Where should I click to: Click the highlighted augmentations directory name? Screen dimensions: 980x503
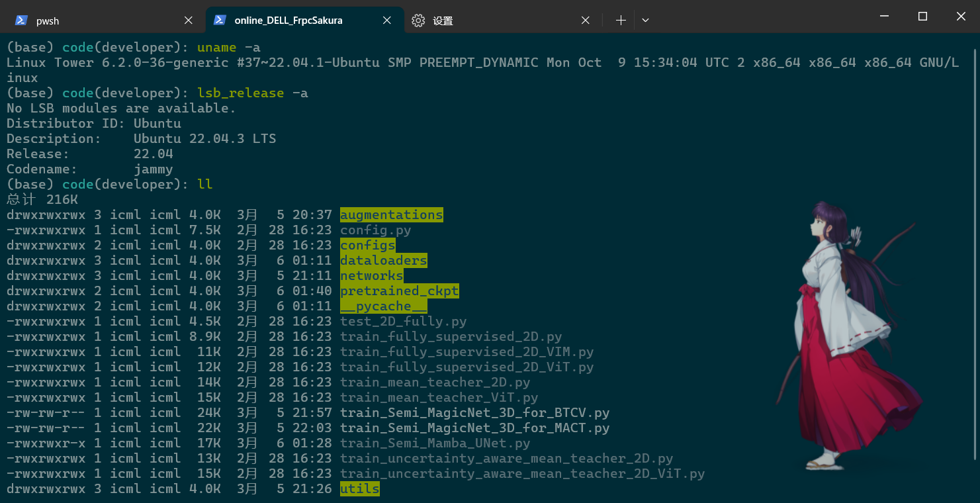[391, 214]
